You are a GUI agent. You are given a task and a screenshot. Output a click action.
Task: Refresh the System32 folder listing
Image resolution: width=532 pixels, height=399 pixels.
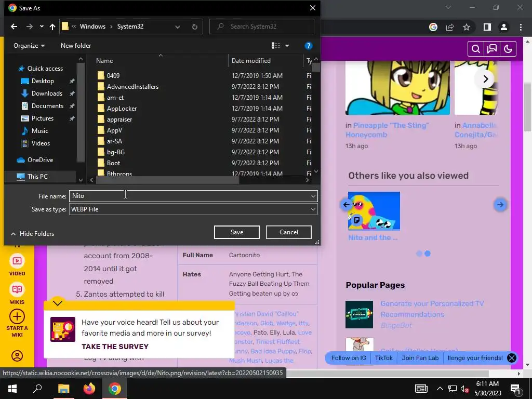[x=194, y=26]
